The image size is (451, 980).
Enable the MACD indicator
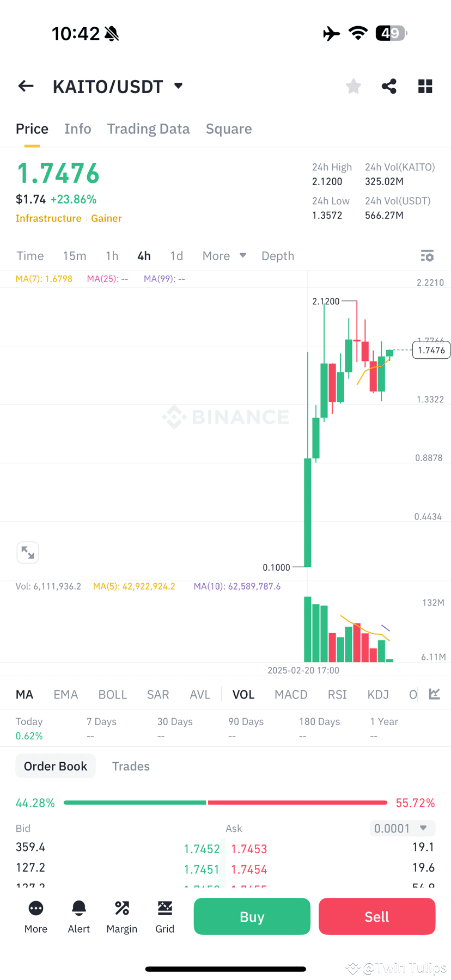(291, 694)
